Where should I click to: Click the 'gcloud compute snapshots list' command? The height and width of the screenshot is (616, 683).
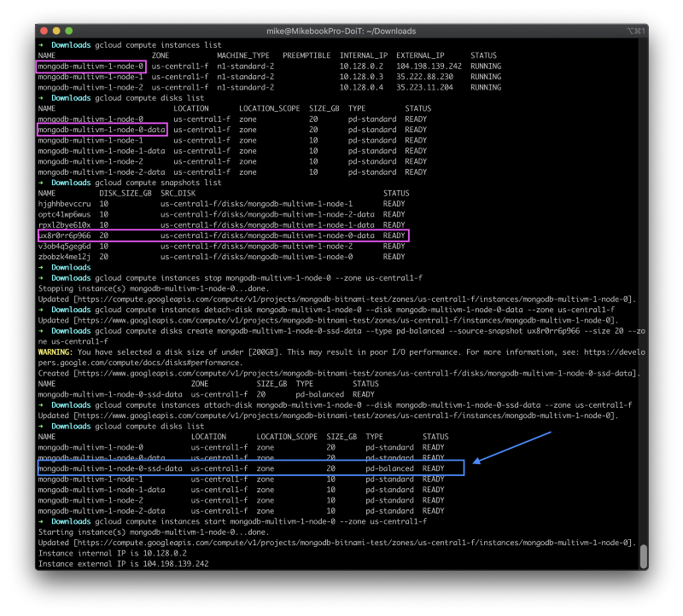pyautogui.click(x=158, y=183)
